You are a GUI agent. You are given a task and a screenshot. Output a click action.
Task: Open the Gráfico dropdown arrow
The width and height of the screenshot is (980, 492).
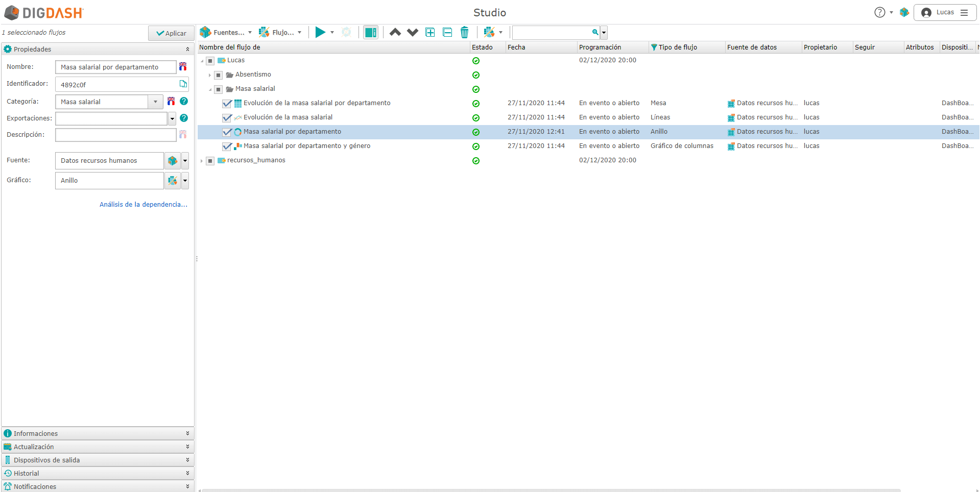point(185,181)
